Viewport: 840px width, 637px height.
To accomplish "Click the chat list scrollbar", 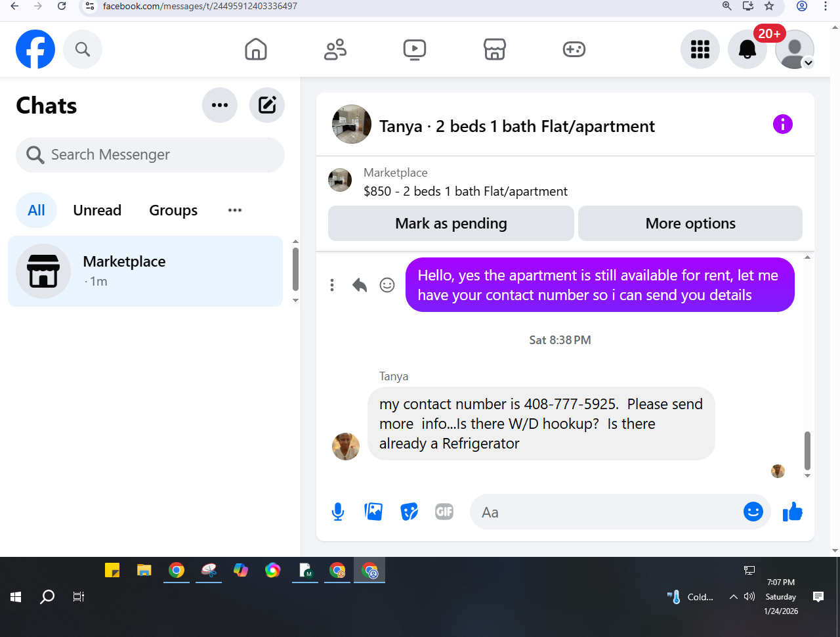I will coord(295,269).
